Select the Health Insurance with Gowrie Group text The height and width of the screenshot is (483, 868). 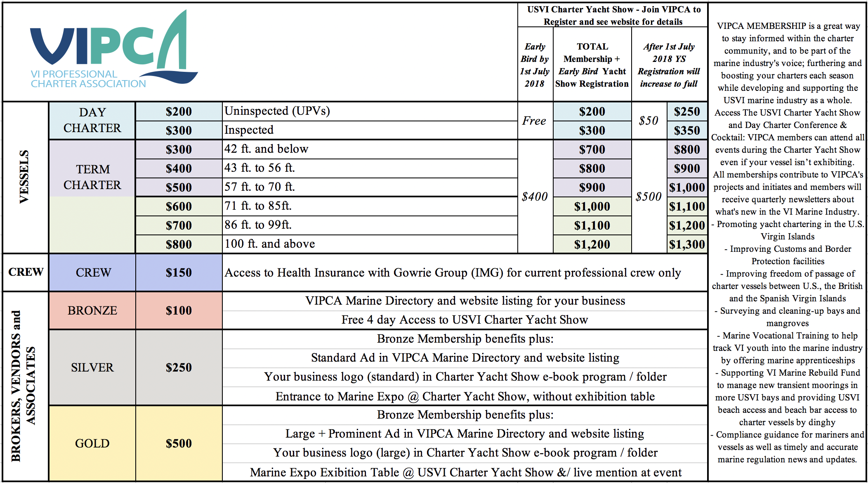coord(453,272)
